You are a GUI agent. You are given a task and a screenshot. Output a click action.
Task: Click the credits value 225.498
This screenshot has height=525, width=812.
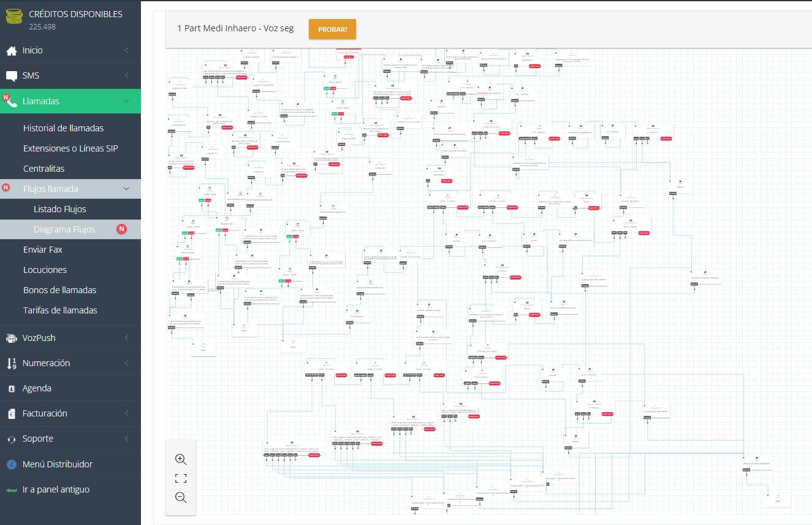[42, 26]
